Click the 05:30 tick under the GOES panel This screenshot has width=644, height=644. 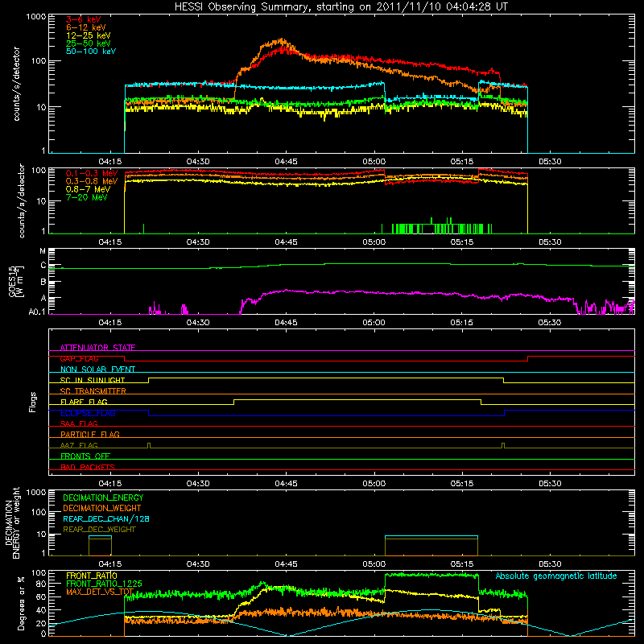click(x=550, y=323)
